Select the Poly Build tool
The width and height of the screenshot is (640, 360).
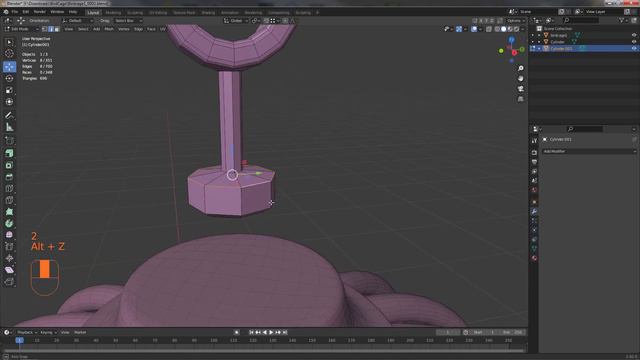(9, 212)
